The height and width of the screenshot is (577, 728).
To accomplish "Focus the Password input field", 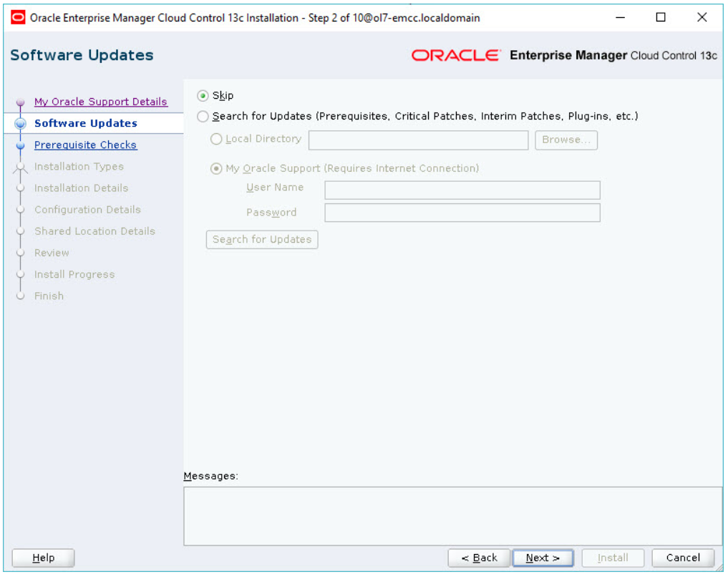I will [462, 213].
